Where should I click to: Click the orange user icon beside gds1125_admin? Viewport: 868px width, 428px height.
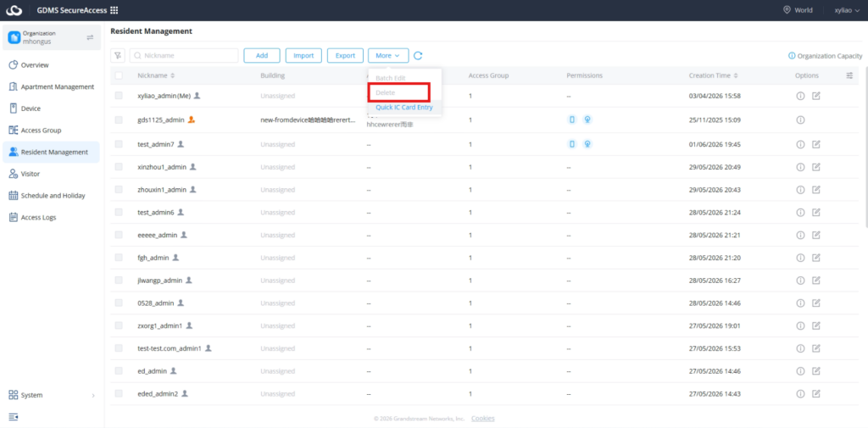point(191,119)
